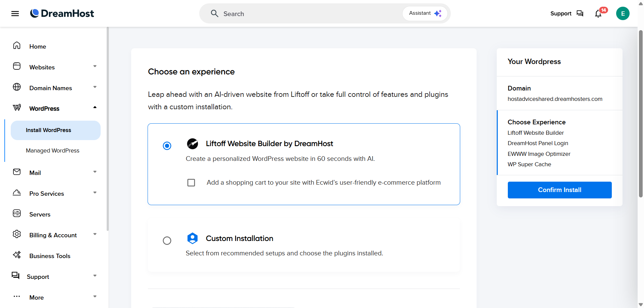Click the search magnifier icon
Viewport: 644px width, 308px height.
click(x=215, y=13)
